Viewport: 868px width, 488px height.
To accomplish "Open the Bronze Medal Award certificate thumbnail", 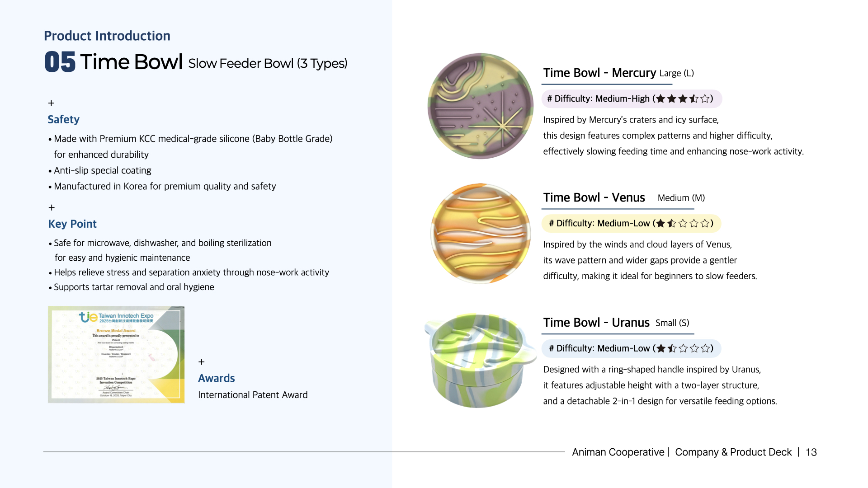I will (x=116, y=354).
